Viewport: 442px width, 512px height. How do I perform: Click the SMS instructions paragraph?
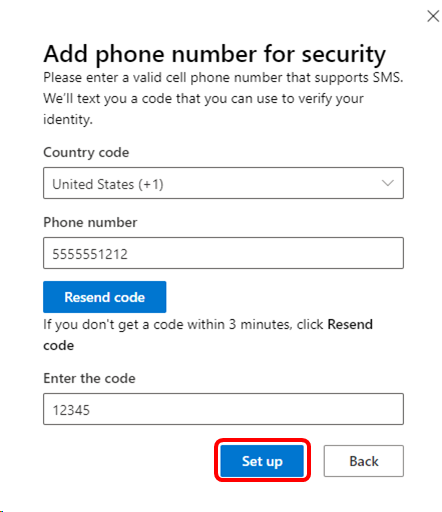point(223,98)
